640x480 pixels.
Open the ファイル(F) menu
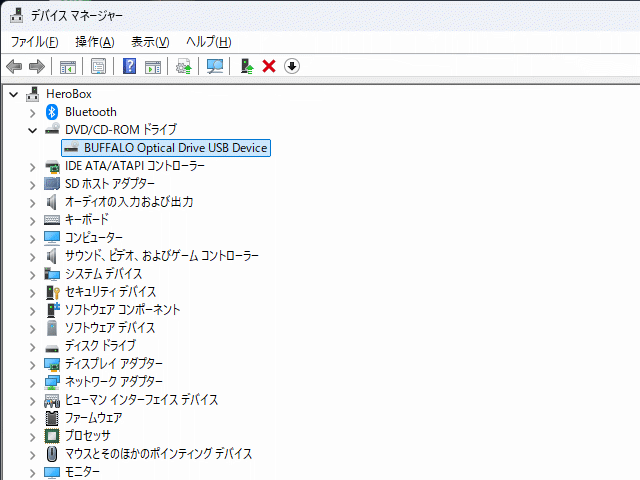34,41
